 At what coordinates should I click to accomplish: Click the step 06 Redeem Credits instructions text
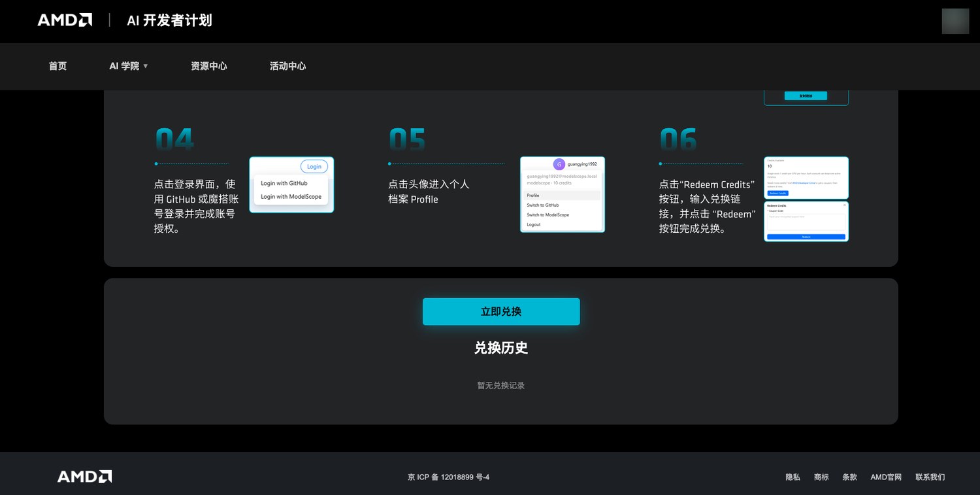708,207
